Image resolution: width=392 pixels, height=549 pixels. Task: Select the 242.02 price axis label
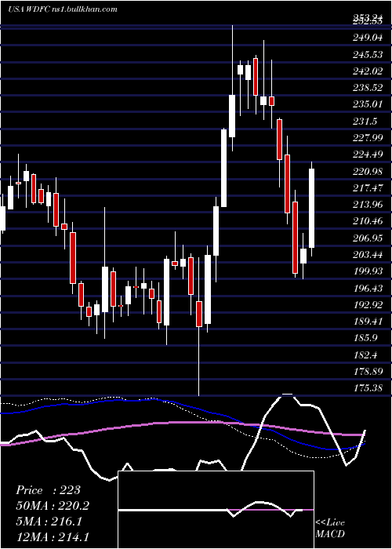[368, 71]
